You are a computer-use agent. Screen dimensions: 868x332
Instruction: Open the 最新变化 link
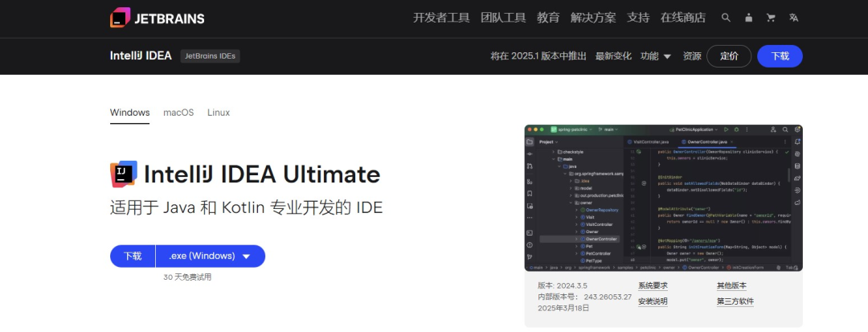pos(613,56)
